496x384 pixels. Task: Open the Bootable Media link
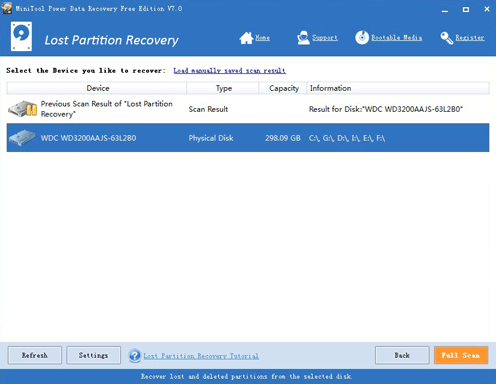coord(397,38)
